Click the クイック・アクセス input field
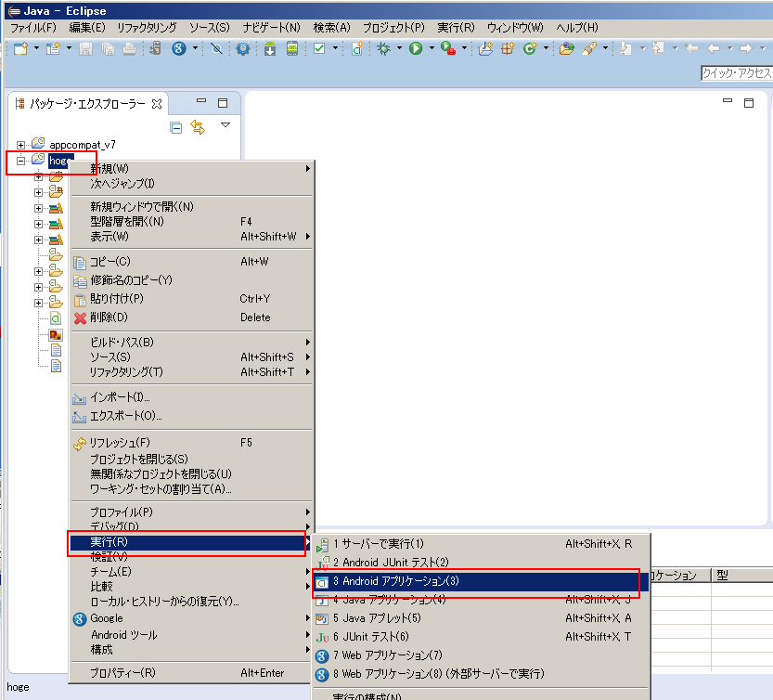Screen dimensions: 773x700 [x=737, y=73]
